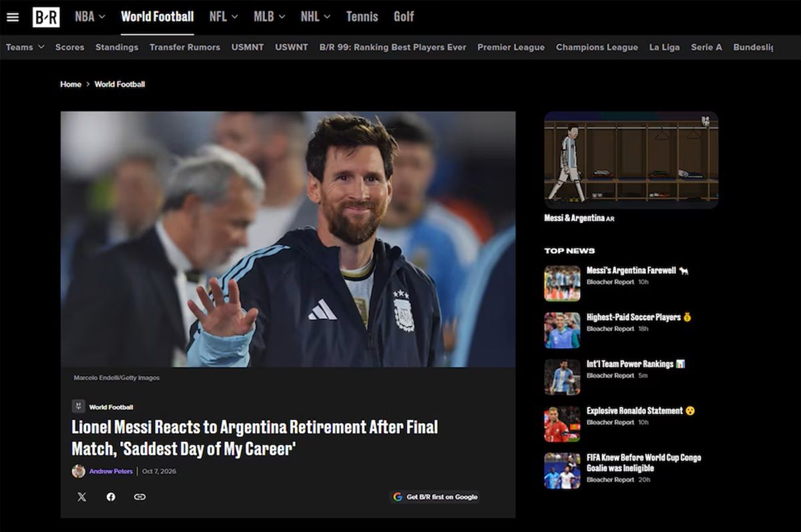
Task: Expand the Teams dropdown
Action: tap(25, 47)
